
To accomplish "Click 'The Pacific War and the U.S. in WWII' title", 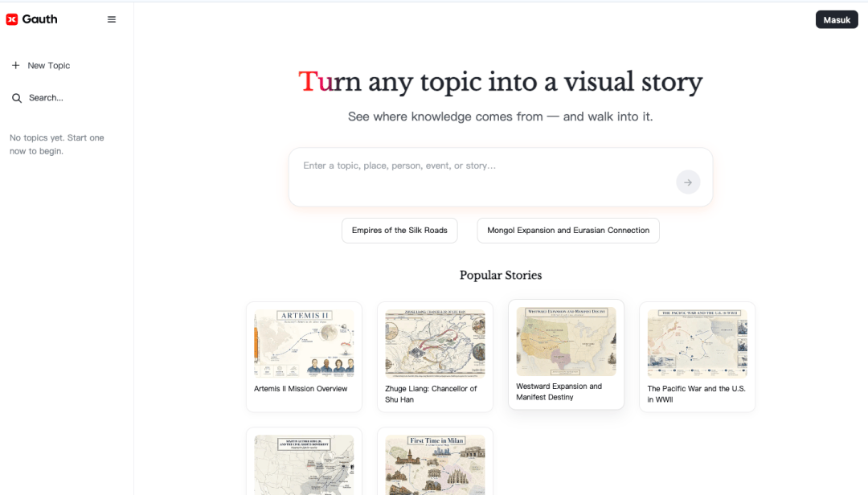I will (x=696, y=395).
